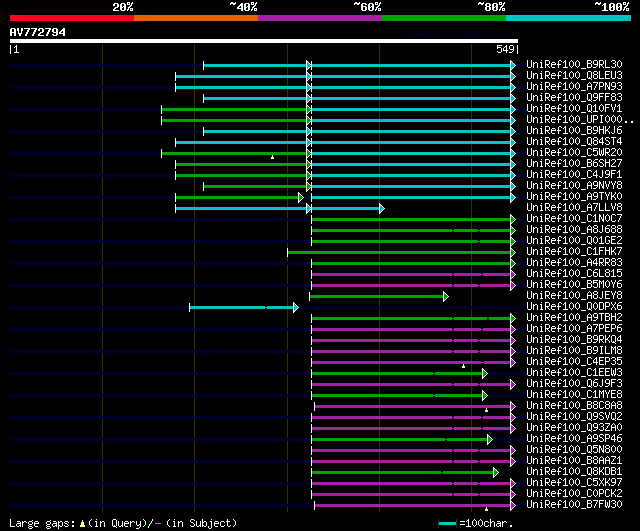Screen dimensions: 640x531
Task: Click the UniRef100_A4RR83 label
Action: (x=574, y=263)
